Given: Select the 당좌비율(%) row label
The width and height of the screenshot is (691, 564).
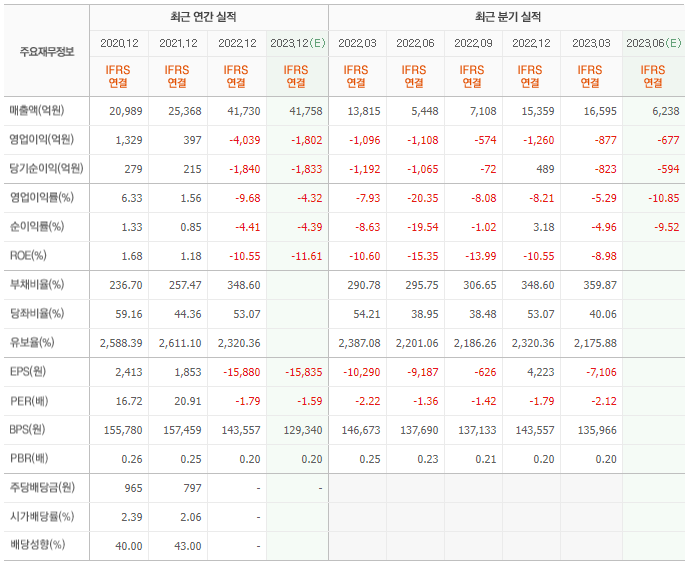Looking at the screenshot, I should coord(37,313).
